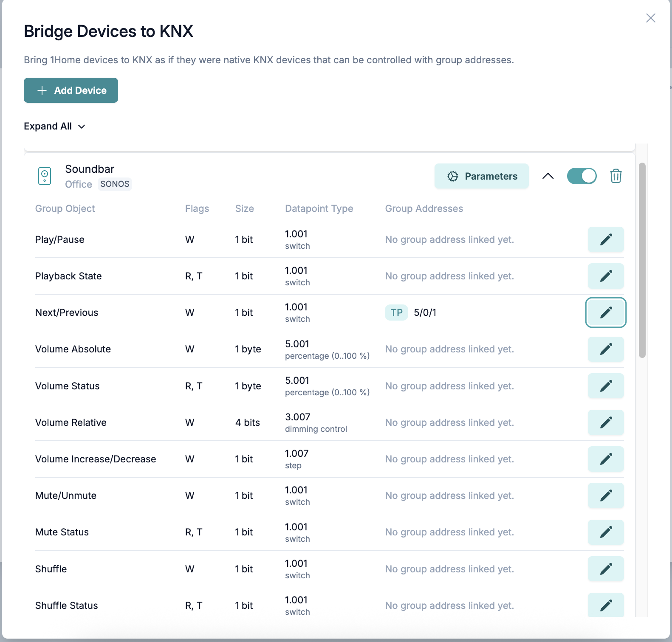Select the Mute Status group object name
The width and height of the screenshot is (672, 642).
(62, 532)
